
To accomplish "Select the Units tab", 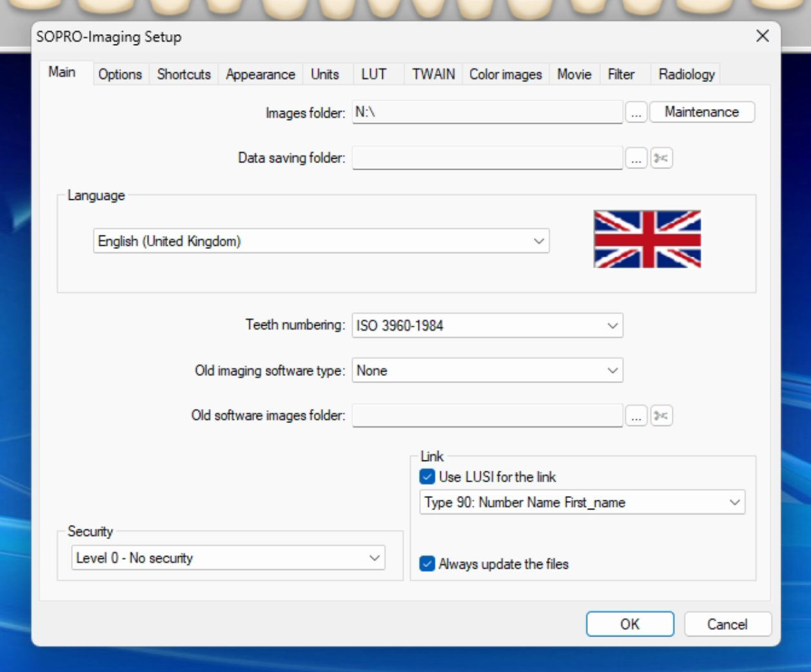I will [325, 74].
